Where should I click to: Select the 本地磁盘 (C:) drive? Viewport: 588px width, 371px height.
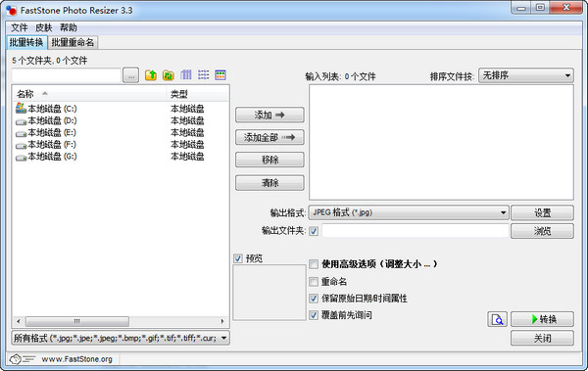tap(46, 109)
